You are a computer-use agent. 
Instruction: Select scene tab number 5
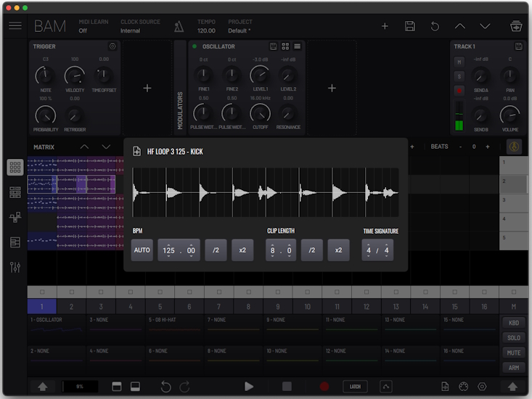click(160, 307)
